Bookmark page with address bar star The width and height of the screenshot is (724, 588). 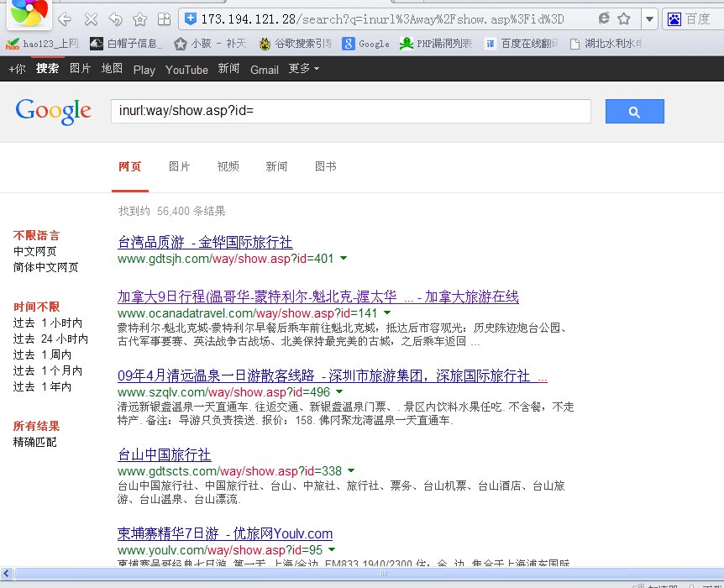[624, 18]
